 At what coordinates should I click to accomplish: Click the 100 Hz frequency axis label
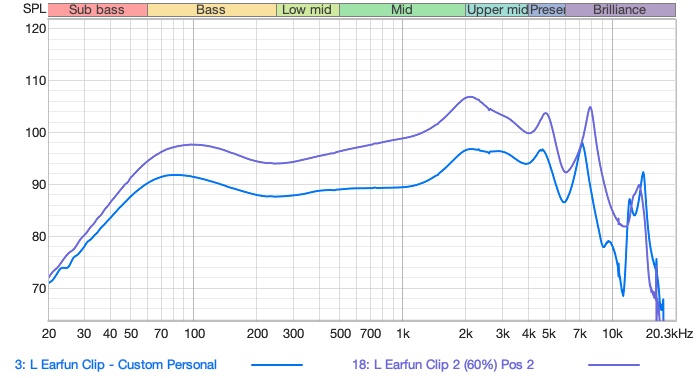[194, 333]
